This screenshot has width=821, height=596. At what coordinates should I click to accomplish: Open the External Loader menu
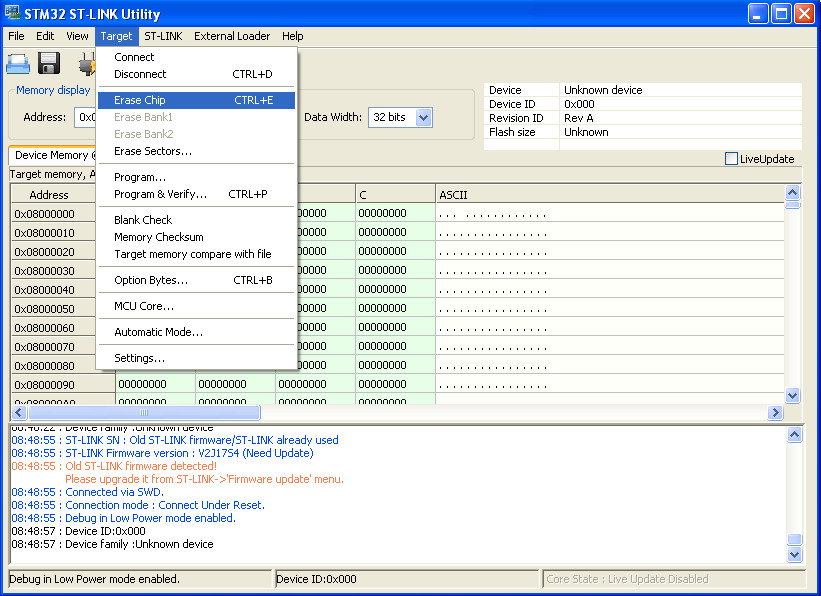click(232, 36)
